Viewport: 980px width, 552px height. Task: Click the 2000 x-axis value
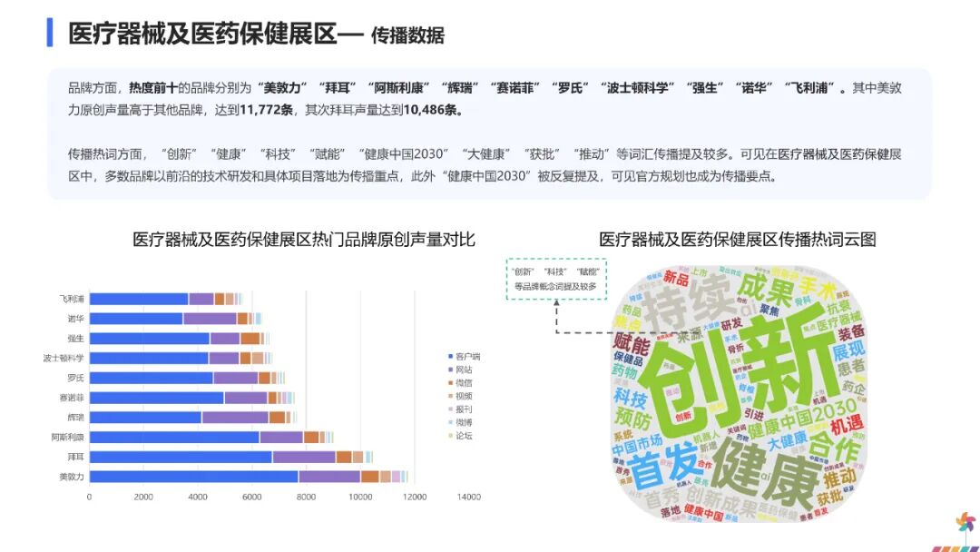coord(143,497)
